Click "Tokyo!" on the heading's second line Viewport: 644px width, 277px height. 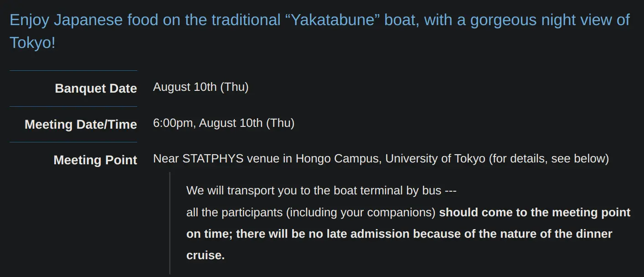32,43
